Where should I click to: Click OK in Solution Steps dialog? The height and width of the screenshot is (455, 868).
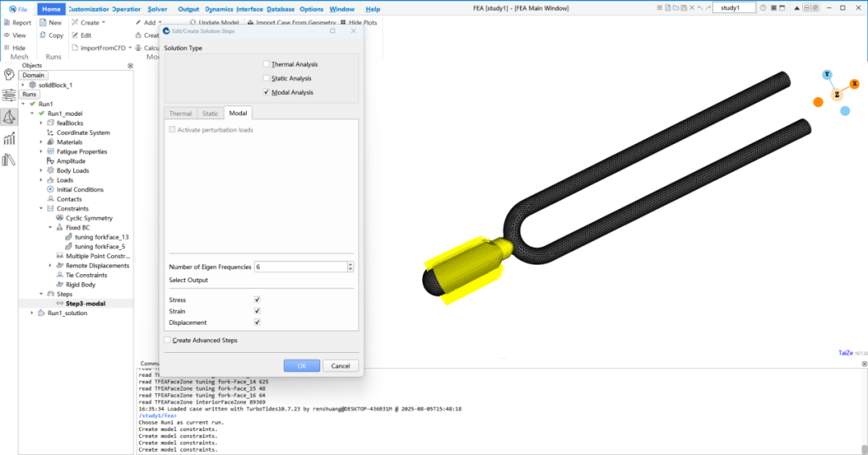[301, 366]
